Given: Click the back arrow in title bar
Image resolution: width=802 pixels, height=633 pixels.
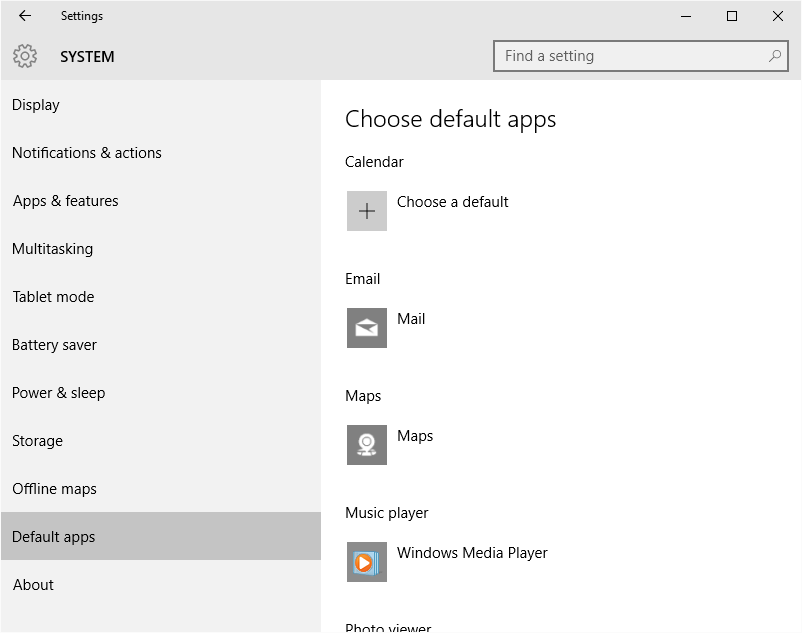Looking at the screenshot, I should (x=25, y=16).
